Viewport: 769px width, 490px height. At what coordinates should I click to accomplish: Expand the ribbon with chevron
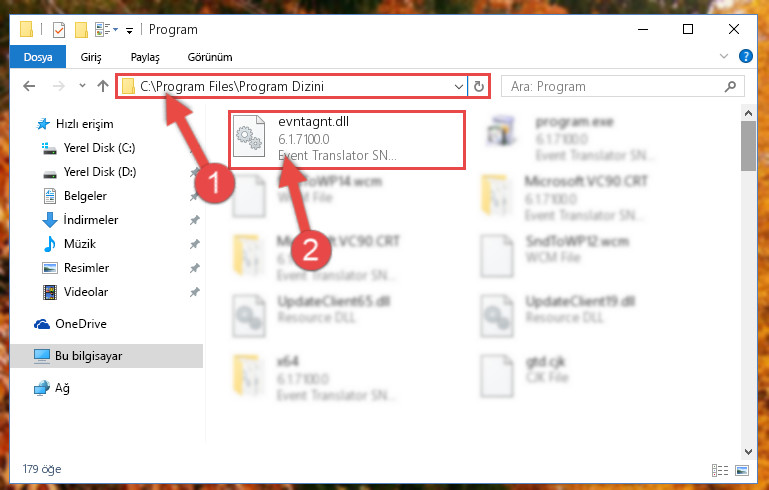pos(723,56)
